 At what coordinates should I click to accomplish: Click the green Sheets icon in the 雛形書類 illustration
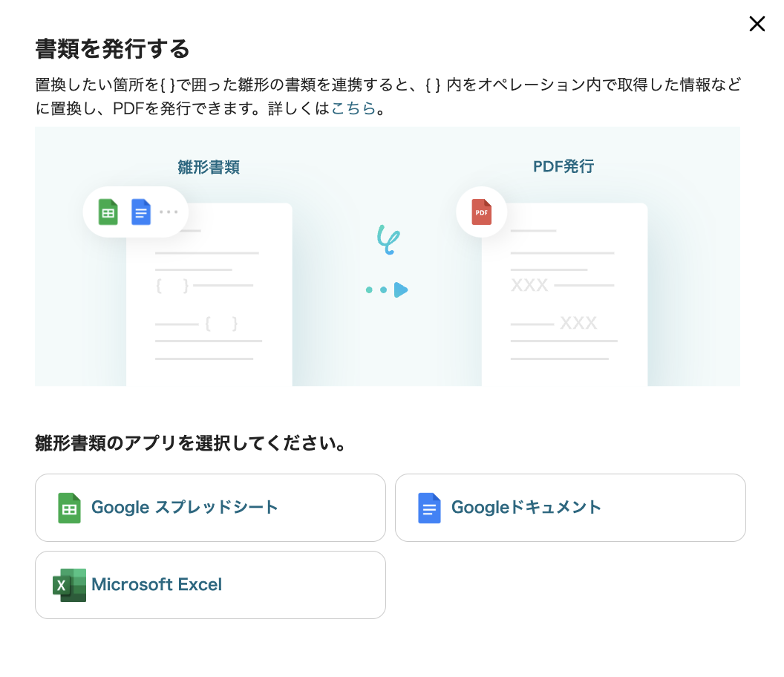(x=108, y=212)
